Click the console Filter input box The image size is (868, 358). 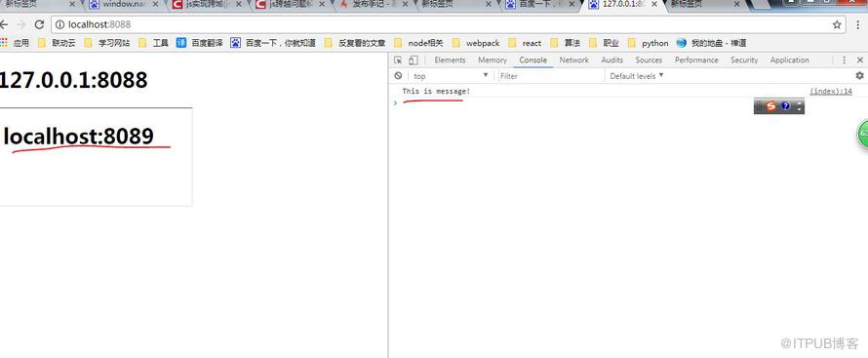(x=550, y=76)
